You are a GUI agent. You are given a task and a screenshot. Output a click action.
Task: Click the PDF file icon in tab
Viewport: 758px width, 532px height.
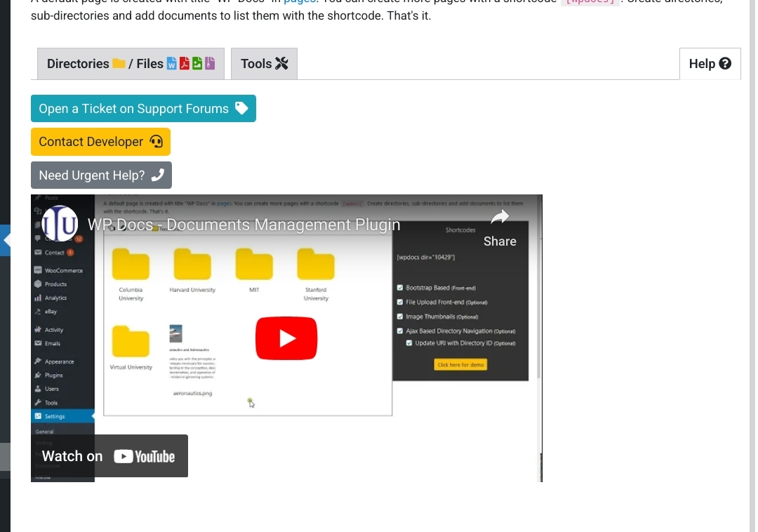click(184, 63)
